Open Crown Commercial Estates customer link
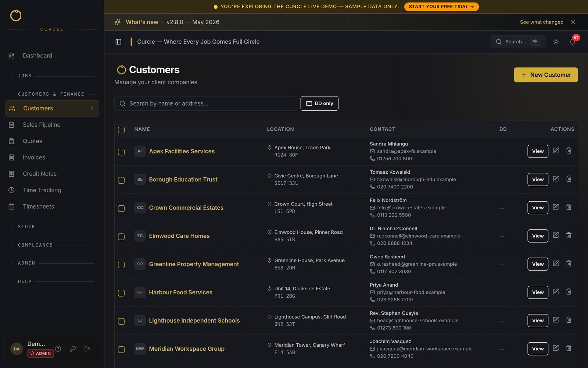The image size is (588, 368). pos(186,208)
